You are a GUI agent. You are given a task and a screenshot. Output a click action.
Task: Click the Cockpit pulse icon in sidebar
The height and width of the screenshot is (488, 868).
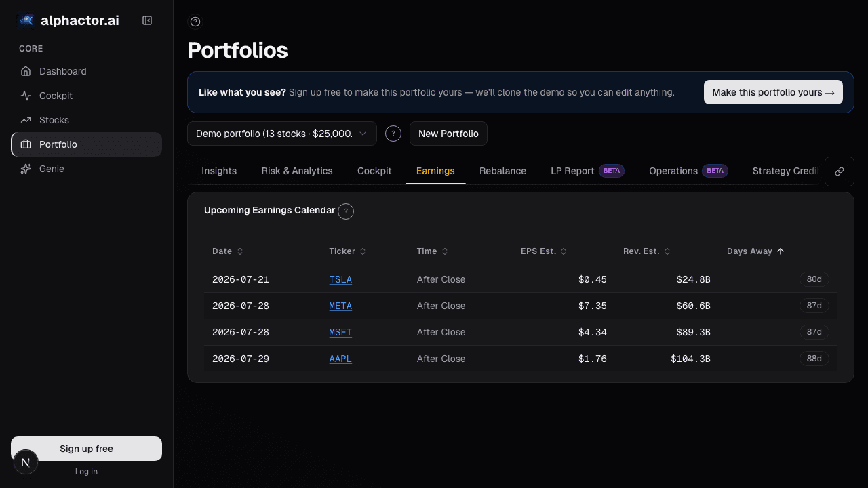click(x=26, y=96)
